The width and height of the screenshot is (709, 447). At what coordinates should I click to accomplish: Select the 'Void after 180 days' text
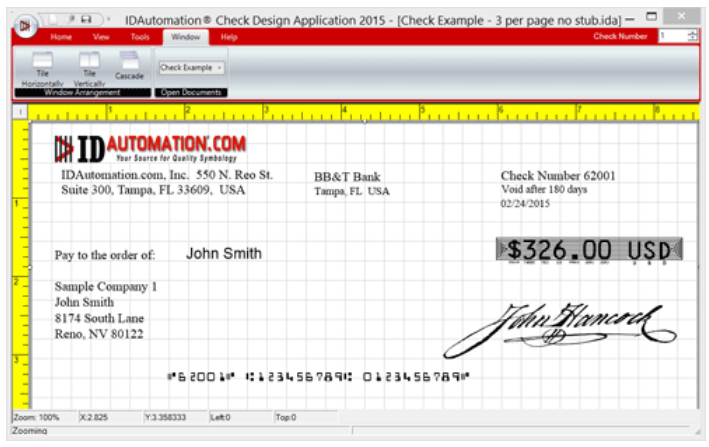tap(544, 189)
